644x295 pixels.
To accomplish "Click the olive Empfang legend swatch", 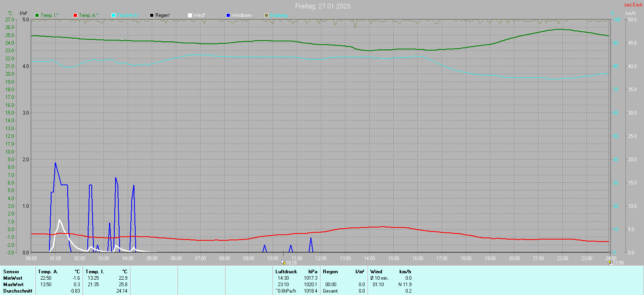I will (x=266, y=15).
